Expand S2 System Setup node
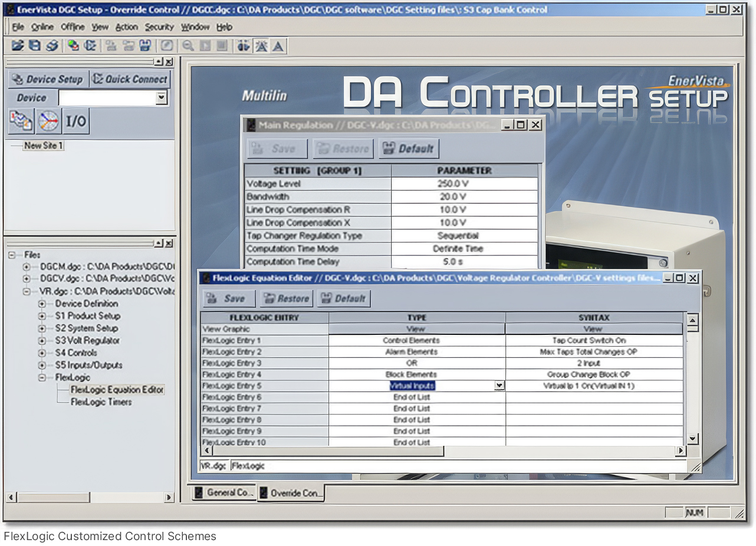Image resolution: width=756 pixels, height=546 pixels. pyautogui.click(x=42, y=328)
